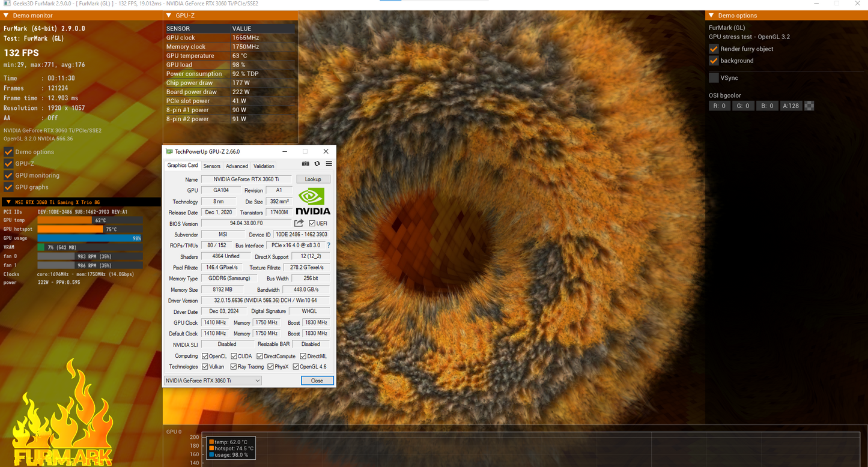
Task: Disable Render furry object option
Action: [x=714, y=49]
